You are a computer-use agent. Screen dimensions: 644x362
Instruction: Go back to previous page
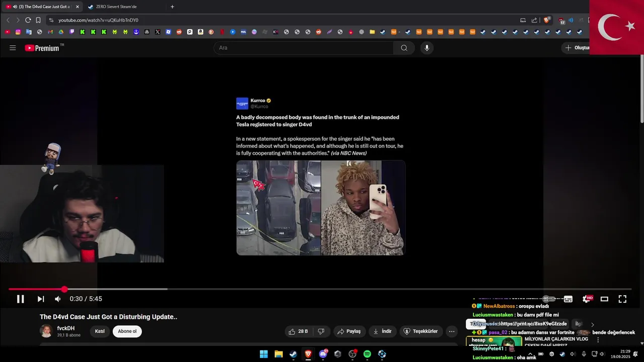point(8,20)
